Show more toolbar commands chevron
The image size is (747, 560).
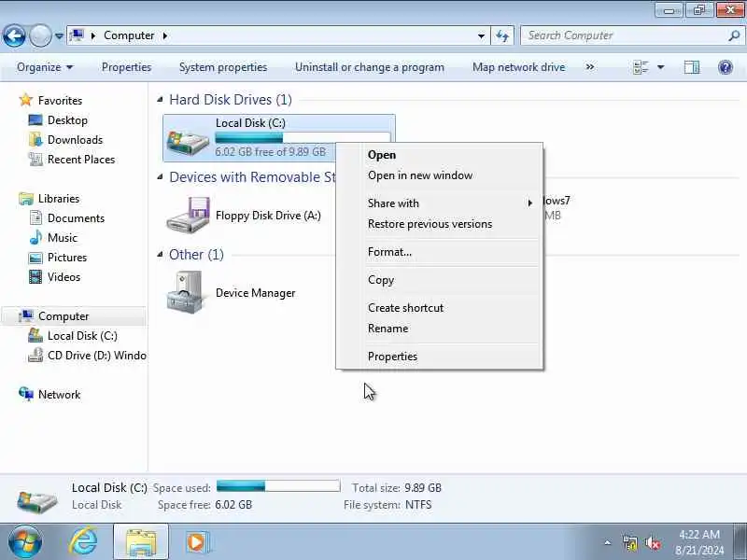tap(590, 67)
